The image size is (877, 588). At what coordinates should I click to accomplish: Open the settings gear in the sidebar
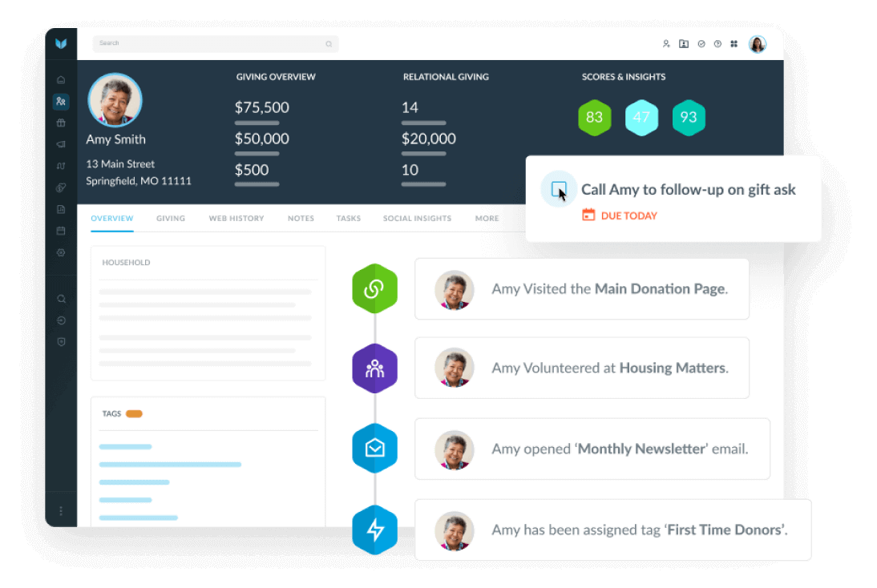pyautogui.click(x=61, y=252)
